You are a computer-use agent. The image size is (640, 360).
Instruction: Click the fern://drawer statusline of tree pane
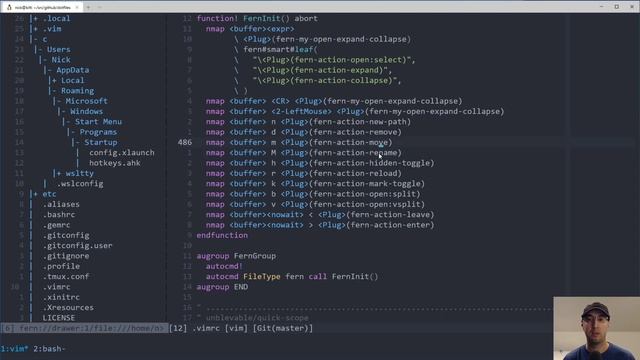coord(84,328)
